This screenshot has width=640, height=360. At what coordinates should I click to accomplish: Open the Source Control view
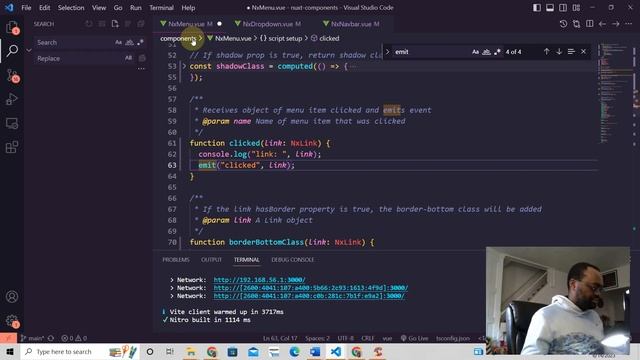(12, 75)
